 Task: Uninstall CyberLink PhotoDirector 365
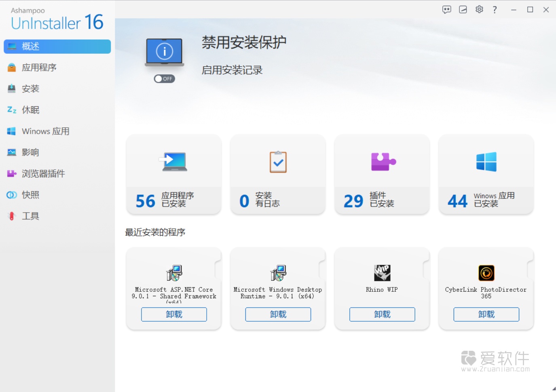pyautogui.click(x=486, y=314)
